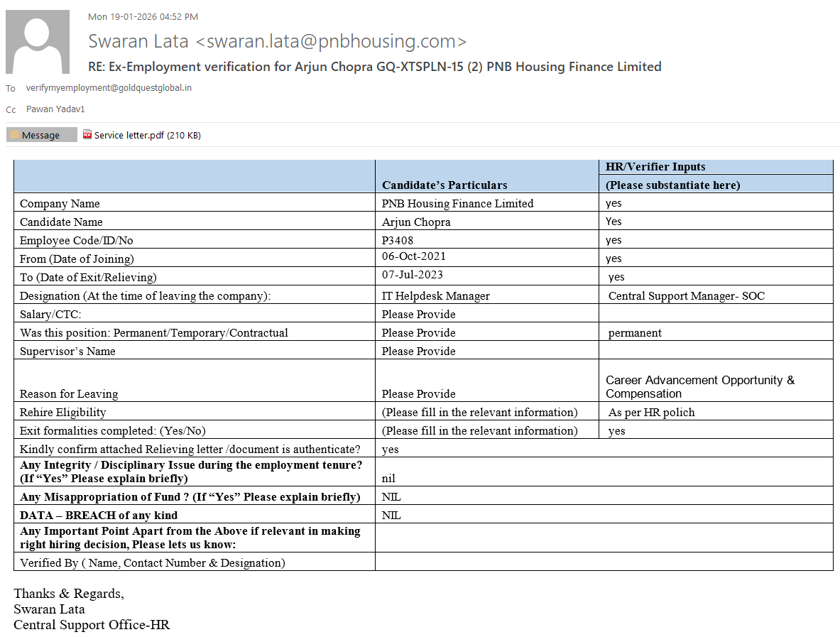840x637 pixels.
Task: Click 'Central Support Office-HR' signature text
Action: 92,625
